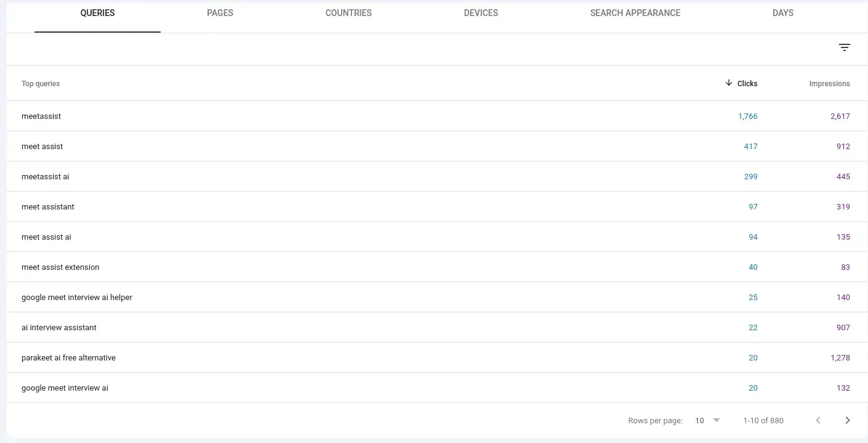This screenshot has width=868, height=443.
Task: Switch to the Queries tab
Action: tap(97, 13)
